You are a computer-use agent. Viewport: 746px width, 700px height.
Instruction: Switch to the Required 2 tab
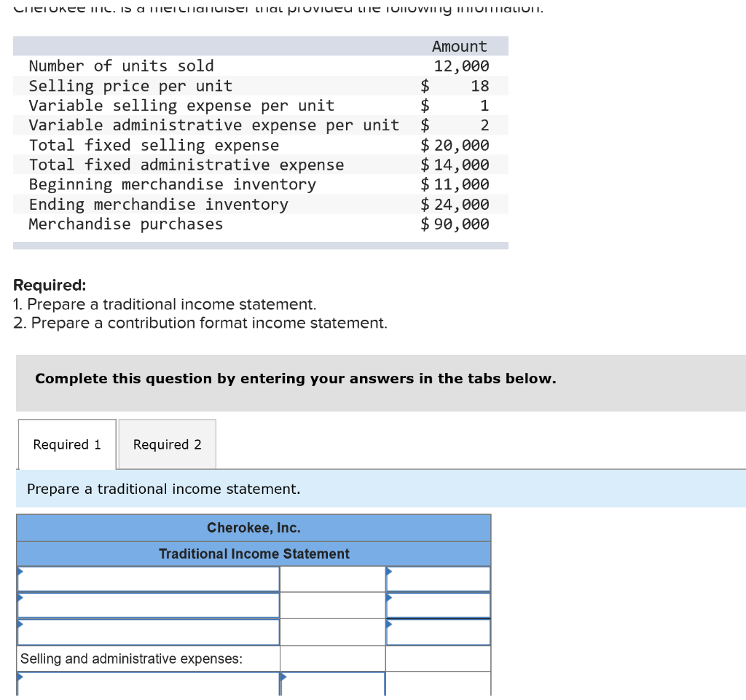coord(166,444)
